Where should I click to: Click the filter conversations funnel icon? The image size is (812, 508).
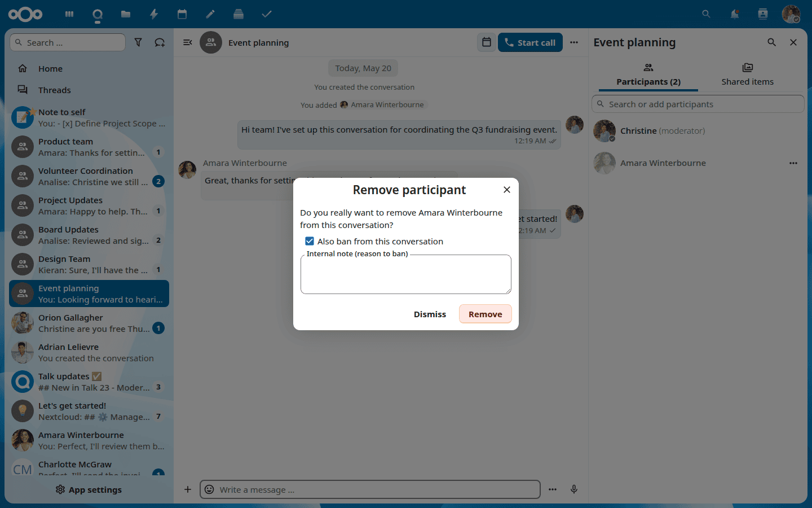tap(138, 42)
